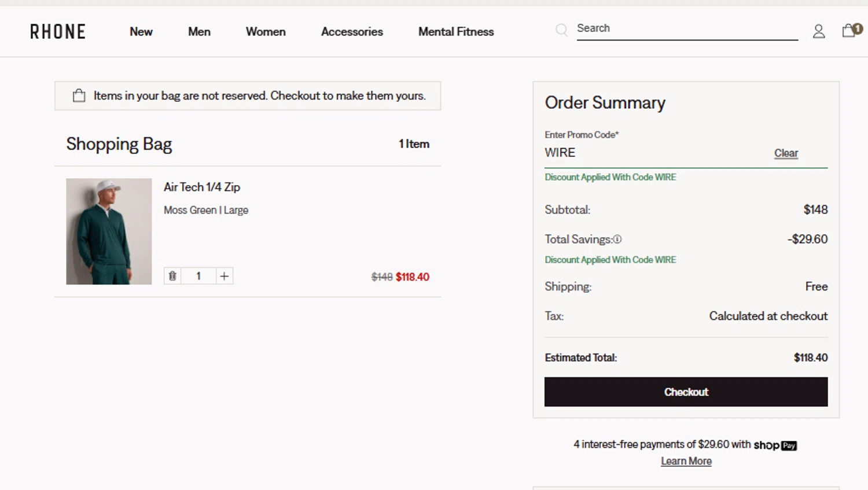Open the account profile icon
This screenshot has width=868, height=490.
pyautogui.click(x=819, y=31)
